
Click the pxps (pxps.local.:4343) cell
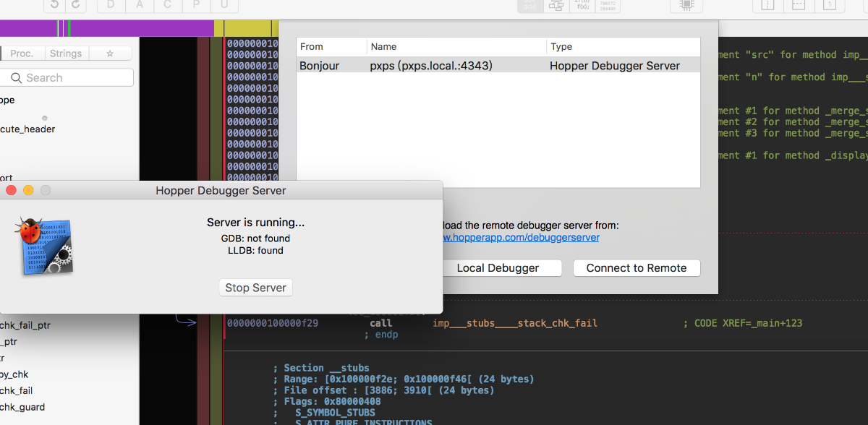(x=431, y=66)
